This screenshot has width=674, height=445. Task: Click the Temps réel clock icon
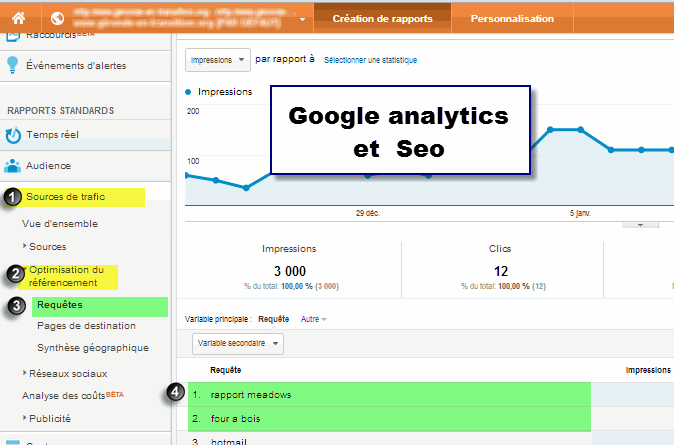(13, 135)
